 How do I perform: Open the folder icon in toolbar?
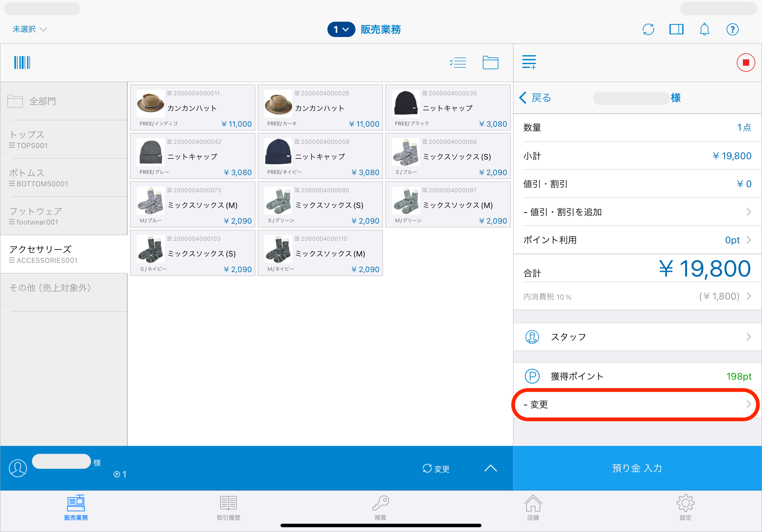(490, 63)
